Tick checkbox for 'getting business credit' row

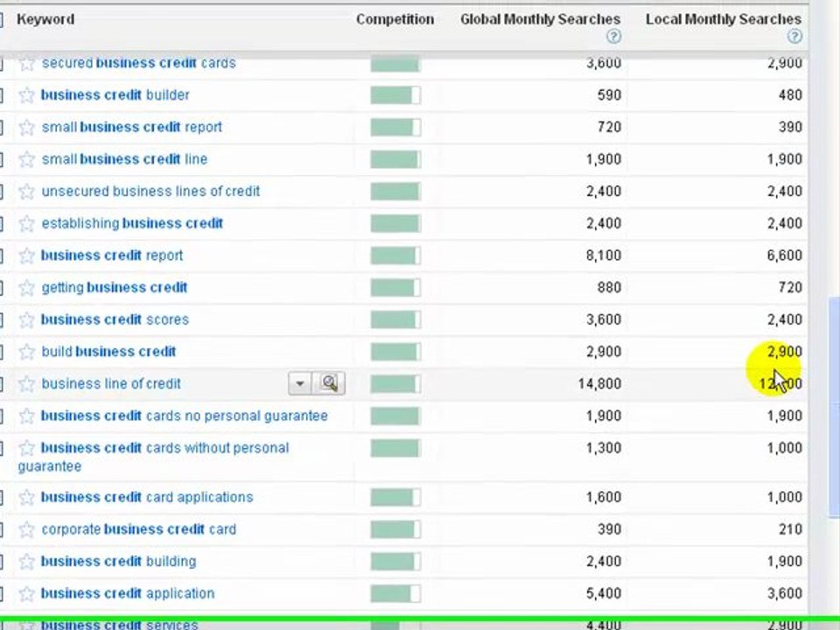tap(1, 288)
